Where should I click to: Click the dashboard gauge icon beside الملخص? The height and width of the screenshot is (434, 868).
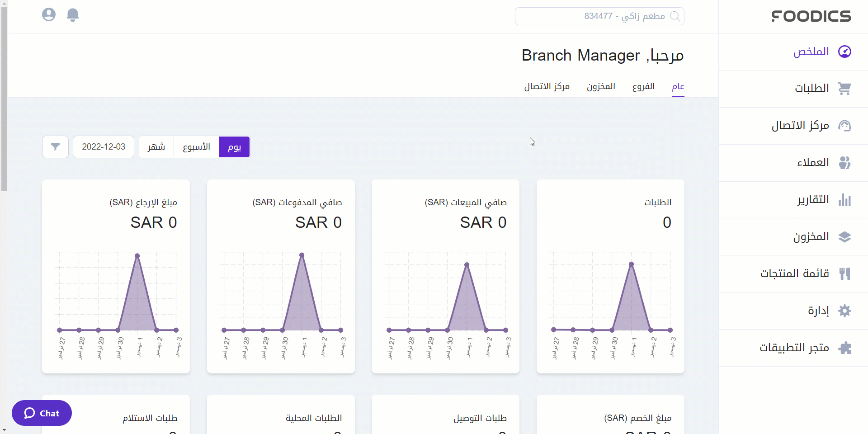click(x=844, y=52)
